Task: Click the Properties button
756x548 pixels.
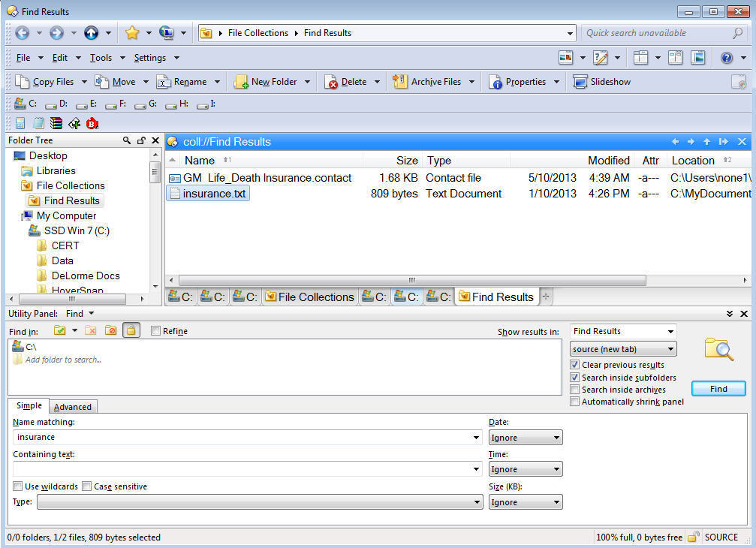Action: coord(517,82)
